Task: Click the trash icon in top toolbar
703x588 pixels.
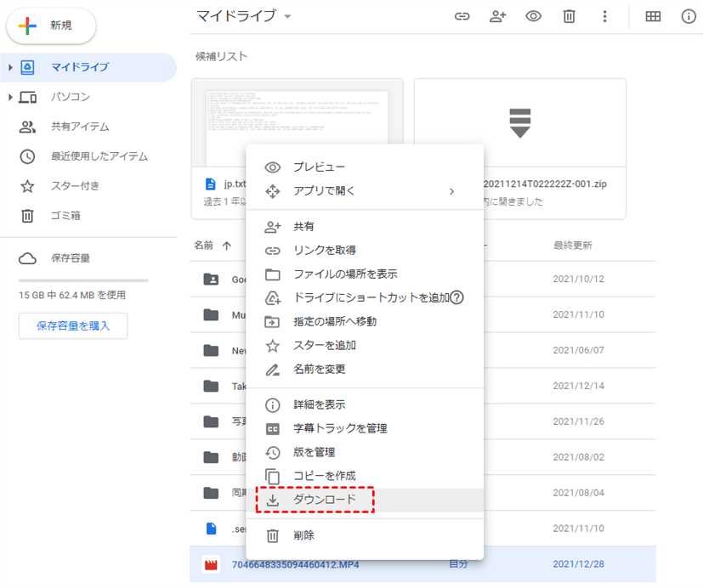Action: pyautogui.click(x=569, y=16)
